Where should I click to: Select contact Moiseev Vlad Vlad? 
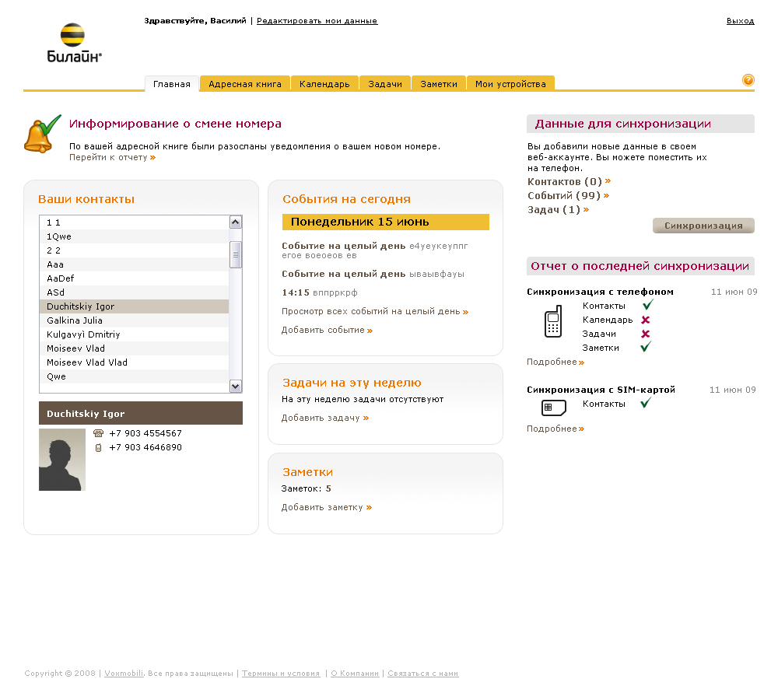pos(134,362)
